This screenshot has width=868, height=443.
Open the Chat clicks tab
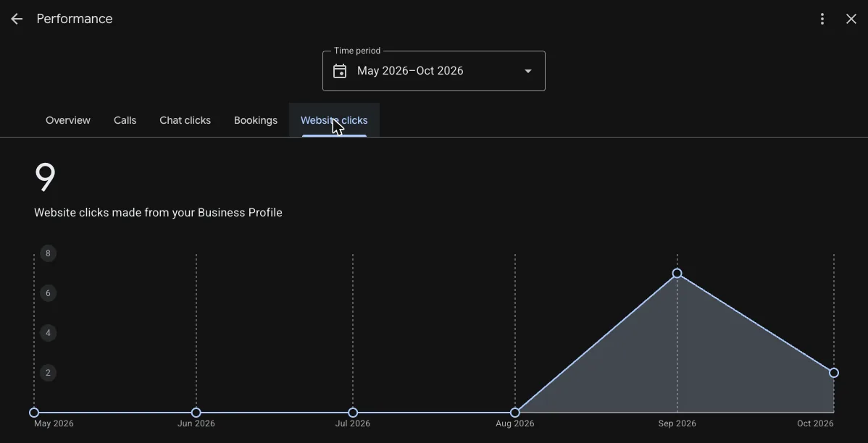click(185, 120)
